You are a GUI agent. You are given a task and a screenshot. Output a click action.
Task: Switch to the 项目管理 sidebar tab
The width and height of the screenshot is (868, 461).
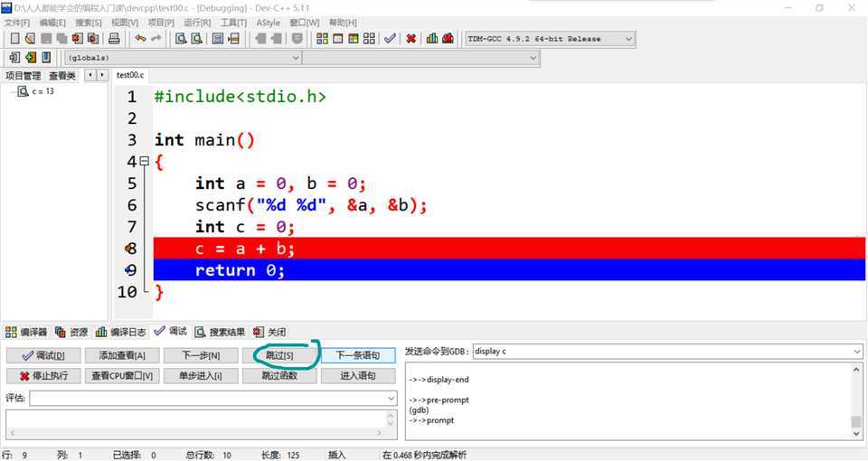pyautogui.click(x=24, y=75)
